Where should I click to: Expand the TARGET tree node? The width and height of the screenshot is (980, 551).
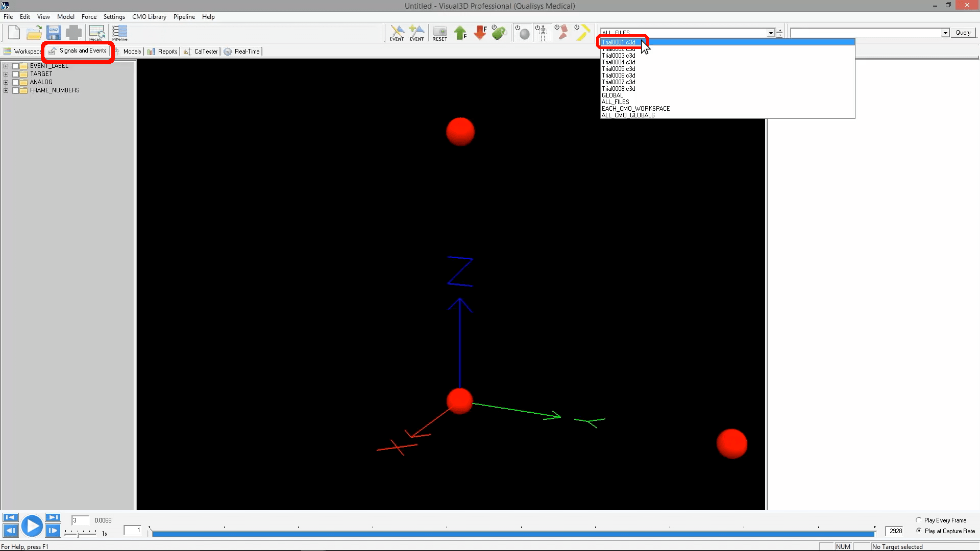pyautogui.click(x=6, y=74)
